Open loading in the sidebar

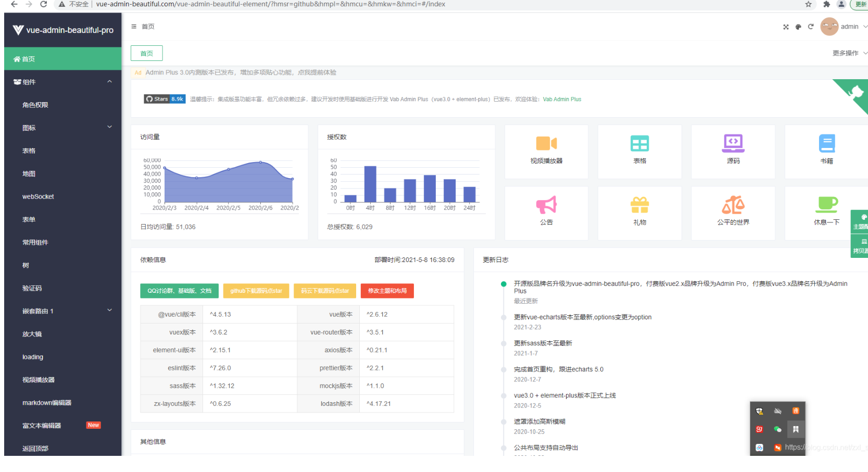point(63,357)
